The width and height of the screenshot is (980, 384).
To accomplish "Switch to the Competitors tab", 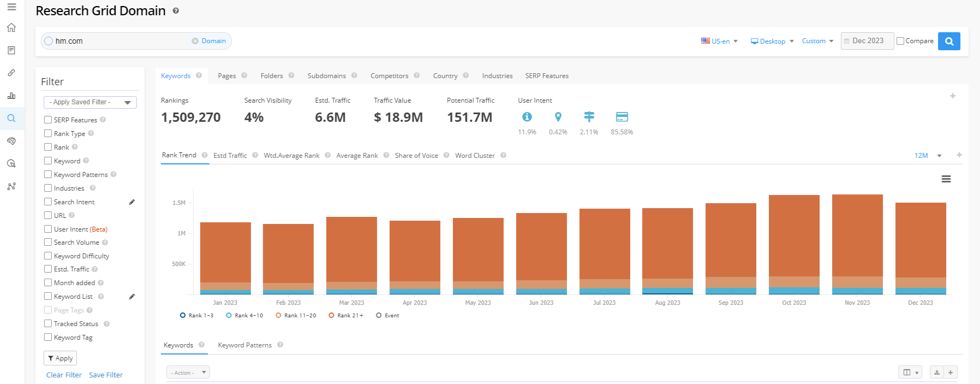I will pyautogui.click(x=389, y=76).
